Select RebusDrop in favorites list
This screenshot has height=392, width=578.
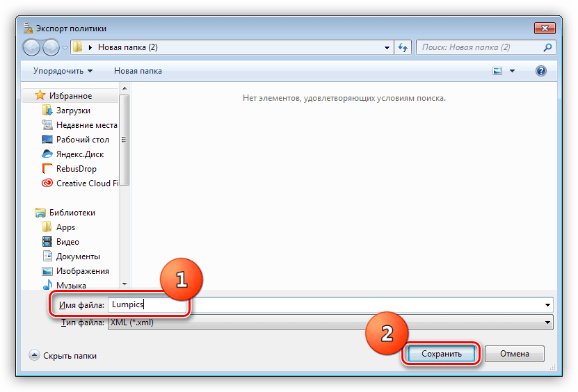pyautogui.click(x=76, y=169)
